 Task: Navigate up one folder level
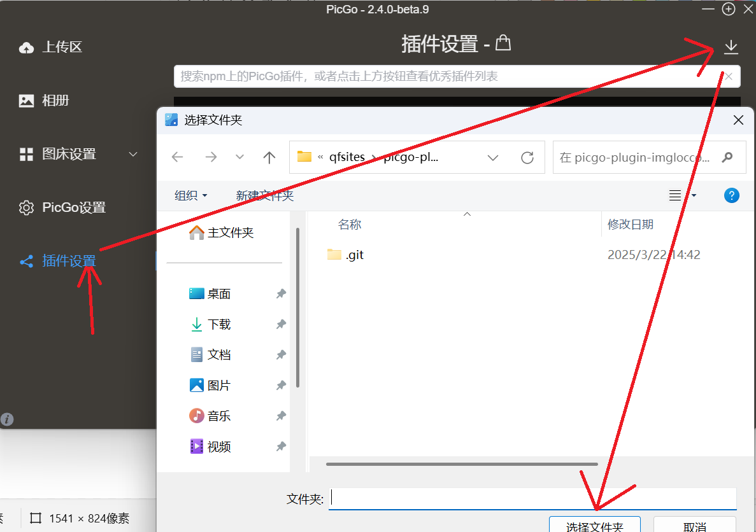(x=269, y=157)
